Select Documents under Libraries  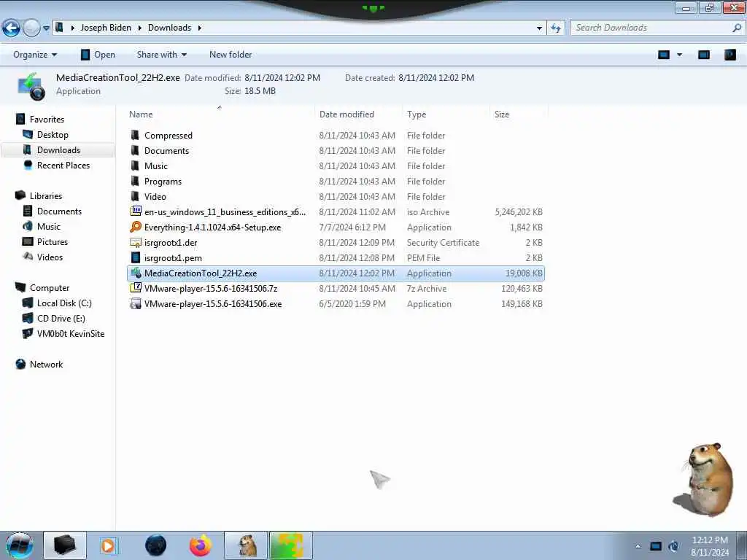[59, 211]
